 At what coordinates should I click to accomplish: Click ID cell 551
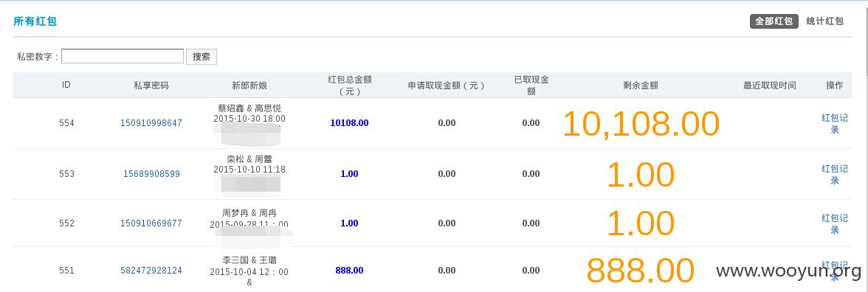(66, 271)
